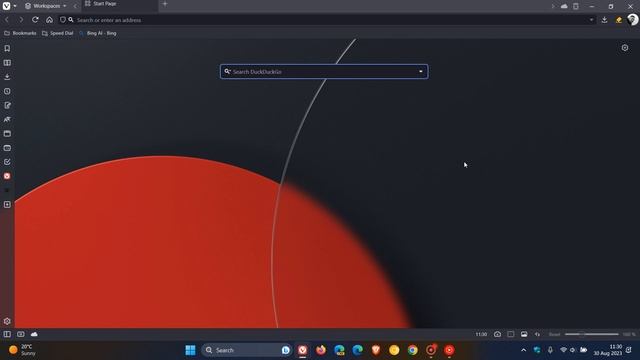Open synced tabs cloud icon in the tab bar
This screenshot has width=640, height=360.
click(564, 6)
